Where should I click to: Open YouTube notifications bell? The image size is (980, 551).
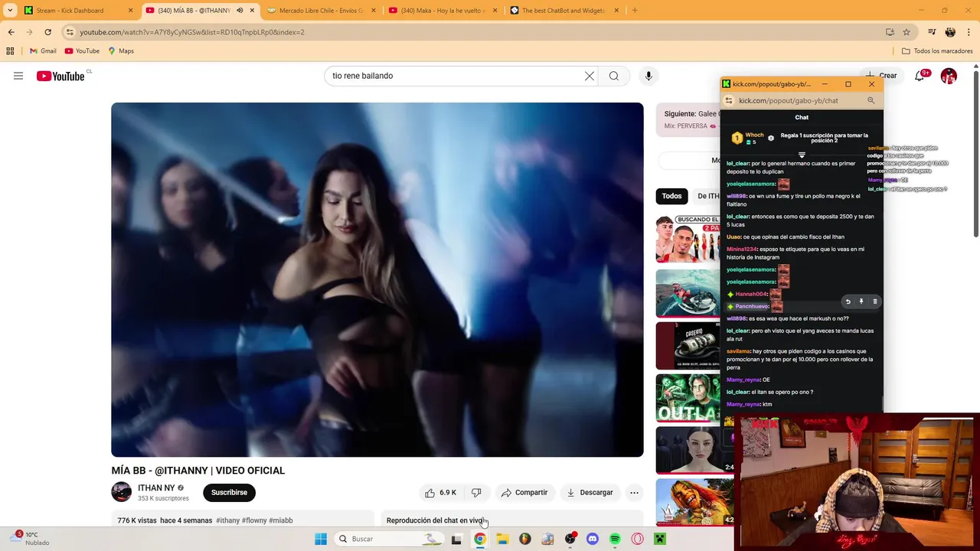pos(920,76)
